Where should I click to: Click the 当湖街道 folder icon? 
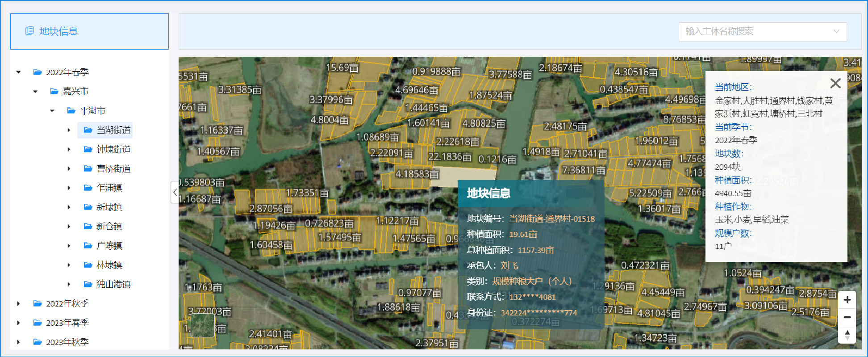pos(88,130)
